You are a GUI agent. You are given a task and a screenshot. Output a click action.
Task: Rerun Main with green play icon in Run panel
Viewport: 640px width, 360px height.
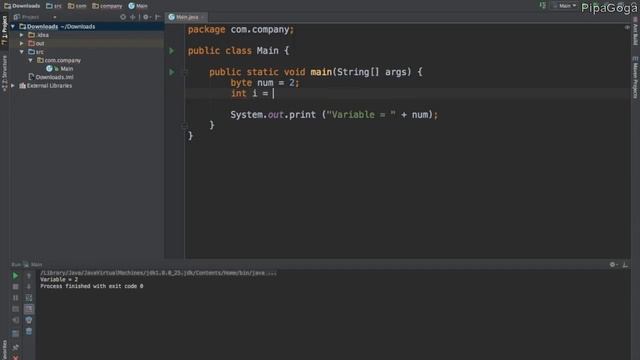(15, 276)
